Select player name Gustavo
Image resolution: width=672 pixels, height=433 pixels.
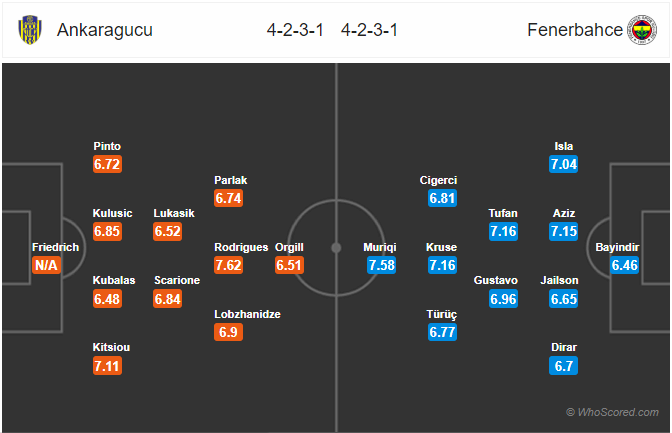point(496,280)
